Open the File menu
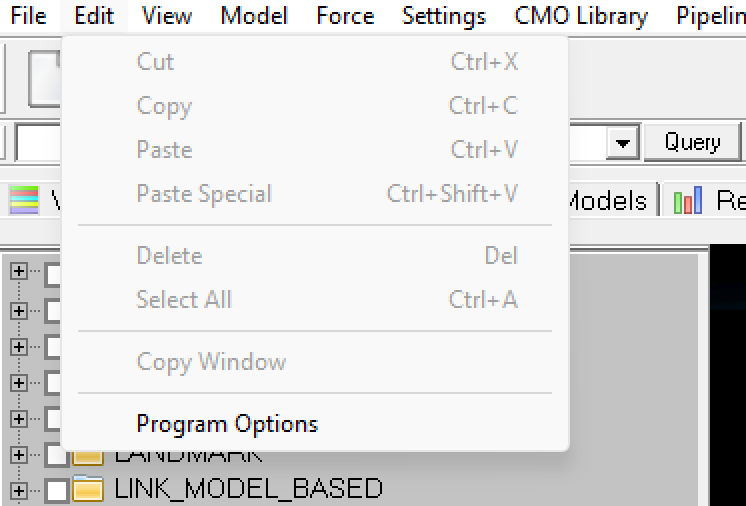This screenshot has height=506, width=746. [x=28, y=16]
